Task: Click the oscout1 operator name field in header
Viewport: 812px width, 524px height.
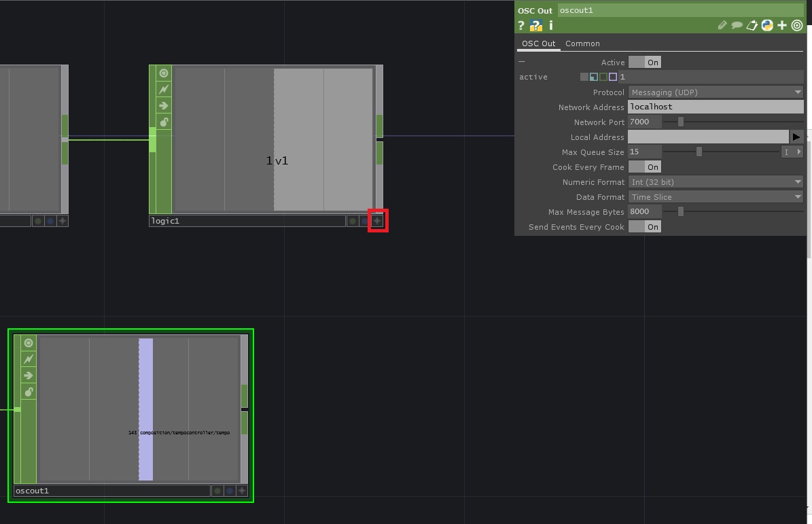Action: click(x=680, y=10)
